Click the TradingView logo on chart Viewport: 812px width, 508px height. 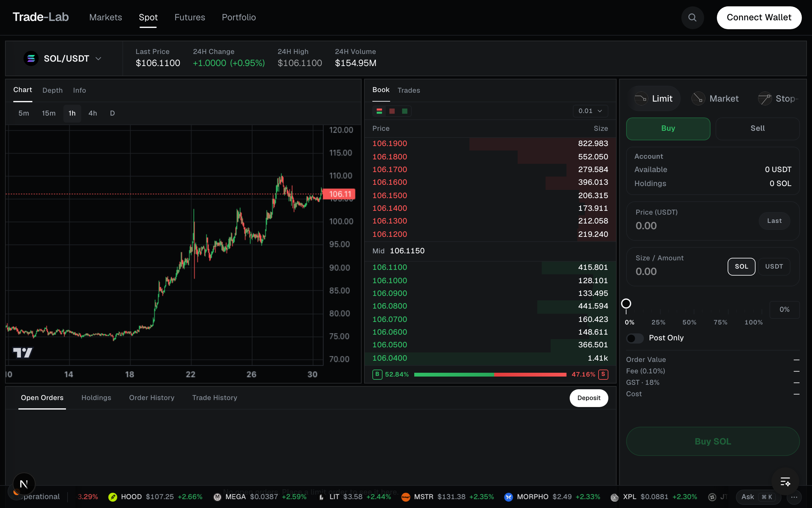[23, 352]
